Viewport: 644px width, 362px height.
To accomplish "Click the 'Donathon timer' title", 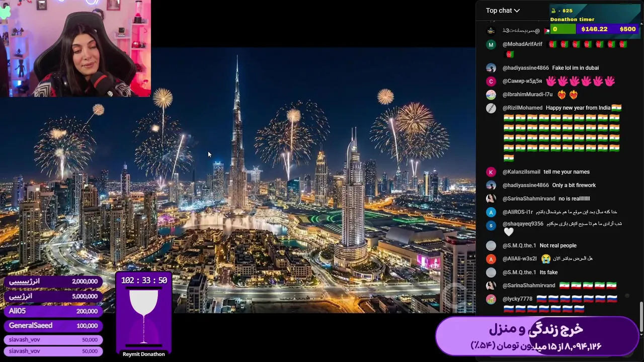I will pyautogui.click(x=572, y=20).
